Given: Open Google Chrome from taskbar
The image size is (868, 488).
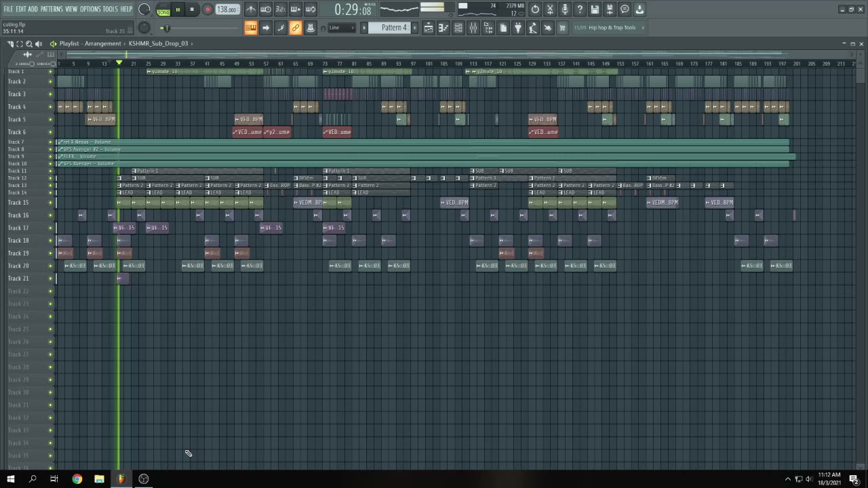Looking at the screenshot, I should pyautogui.click(x=77, y=479).
